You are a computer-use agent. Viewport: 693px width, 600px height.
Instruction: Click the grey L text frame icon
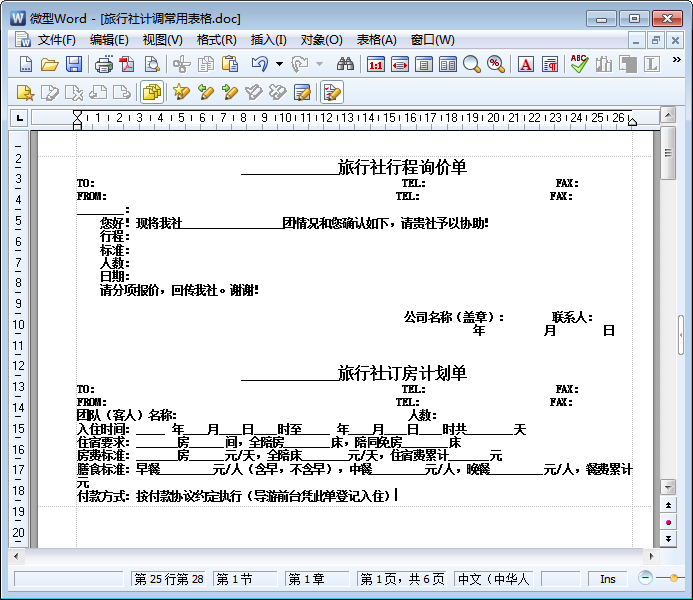(652, 65)
